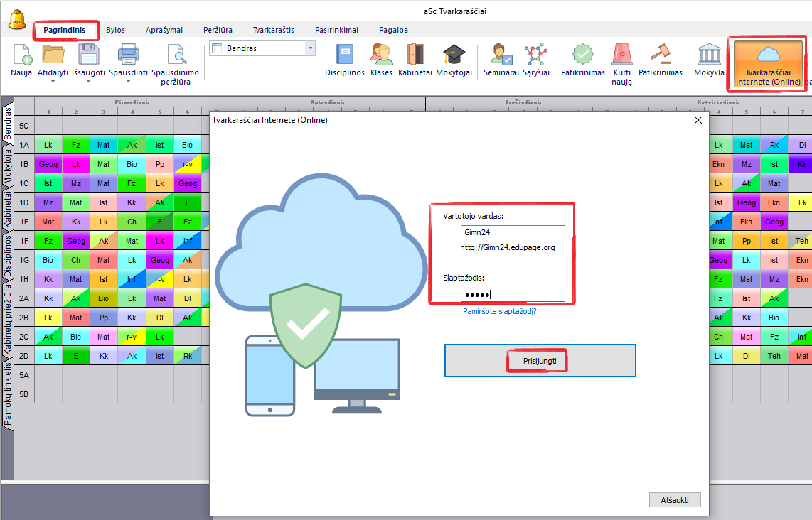The image size is (812, 520).
Task: Expand the Spausdinti dropdown arrow
Action: coord(128,82)
